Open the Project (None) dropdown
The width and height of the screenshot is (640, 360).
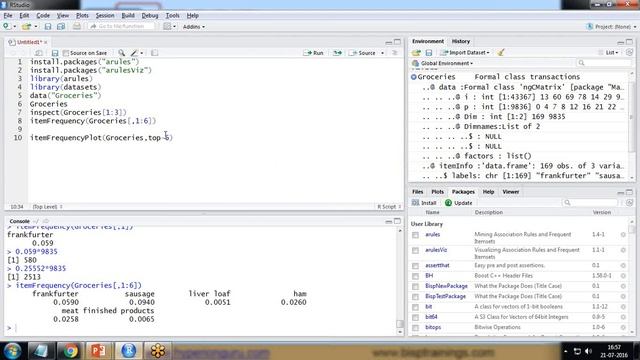611,27
